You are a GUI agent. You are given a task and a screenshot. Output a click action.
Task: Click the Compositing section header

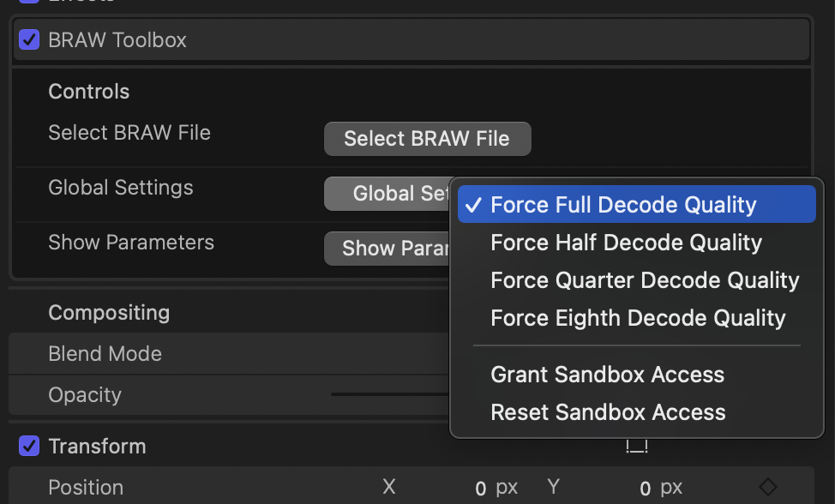pyautogui.click(x=109, y=313)
